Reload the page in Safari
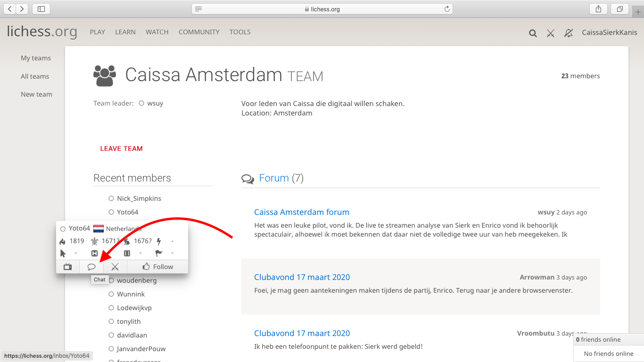The height and width of the screenshot is (362, 644). [446, 9]
